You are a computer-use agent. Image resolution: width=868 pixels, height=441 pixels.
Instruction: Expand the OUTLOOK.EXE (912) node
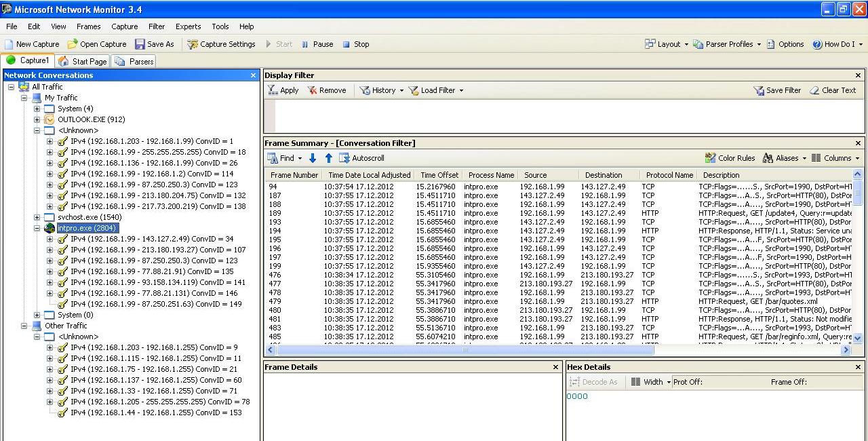coord(37,119)
